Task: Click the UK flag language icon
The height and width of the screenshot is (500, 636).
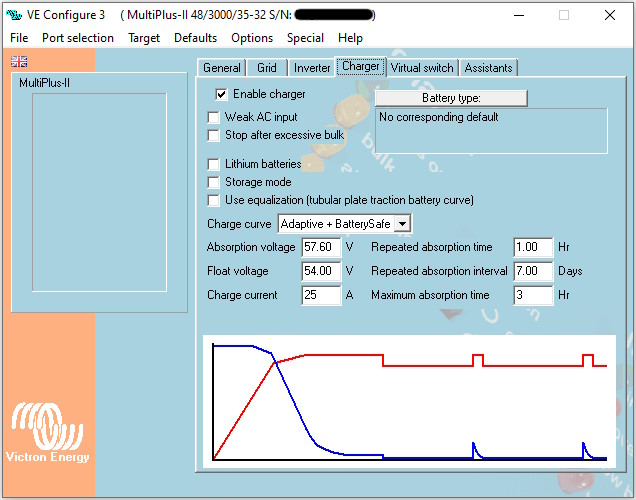Action: coord(19,61)
